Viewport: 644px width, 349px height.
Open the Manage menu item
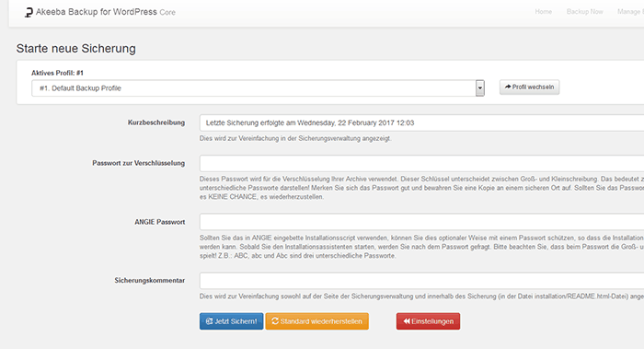point(630,11)
